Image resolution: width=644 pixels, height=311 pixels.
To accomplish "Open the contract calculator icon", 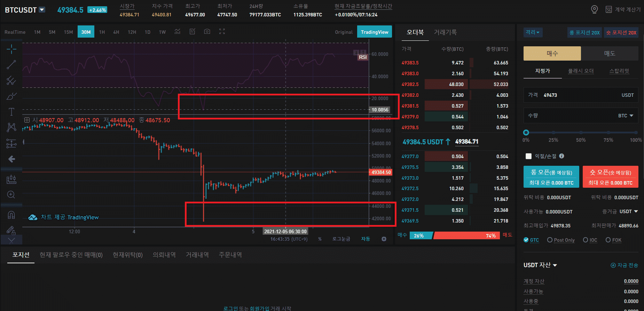I will [x=608, y=9].
